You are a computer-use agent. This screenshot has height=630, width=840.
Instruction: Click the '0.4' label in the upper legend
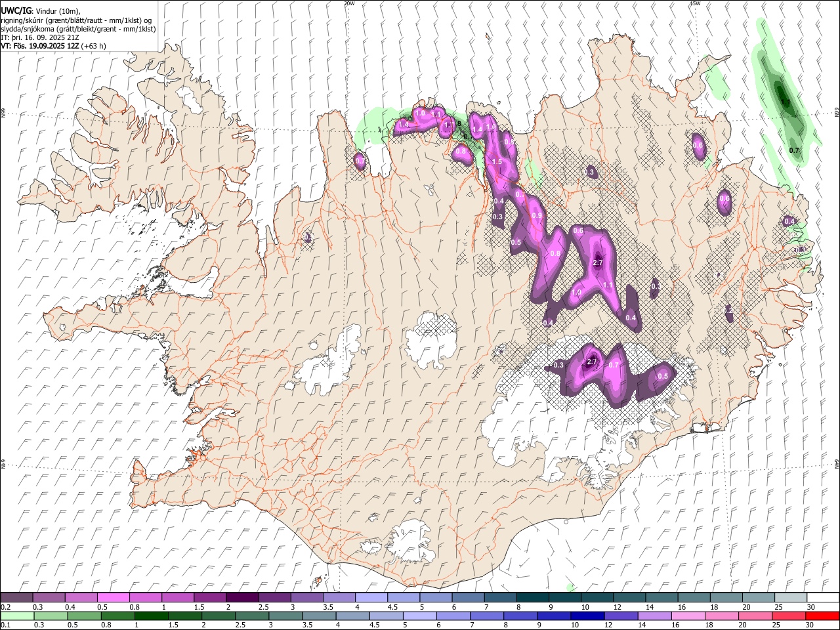coord(70,607)
